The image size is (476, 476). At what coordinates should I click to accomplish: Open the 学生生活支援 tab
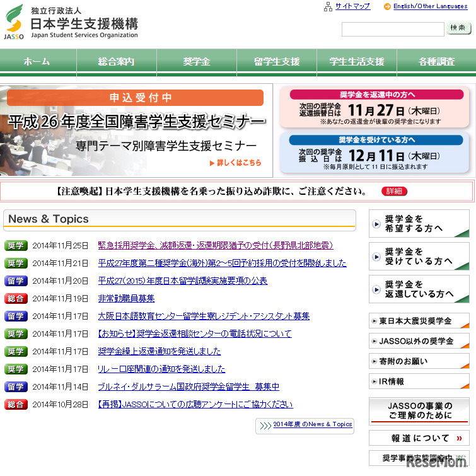[x=357, y=62]
